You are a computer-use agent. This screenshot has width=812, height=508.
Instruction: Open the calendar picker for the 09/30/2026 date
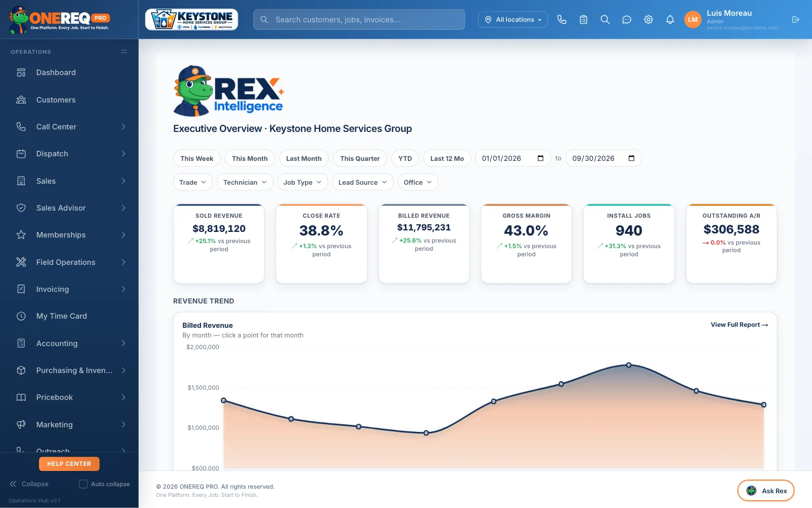(x=631, y=158)
